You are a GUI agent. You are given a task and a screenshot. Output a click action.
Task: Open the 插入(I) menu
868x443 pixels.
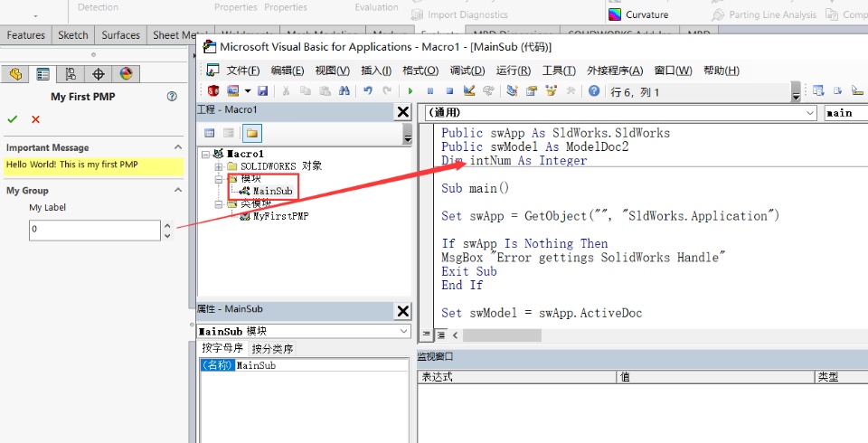point(376,71)
